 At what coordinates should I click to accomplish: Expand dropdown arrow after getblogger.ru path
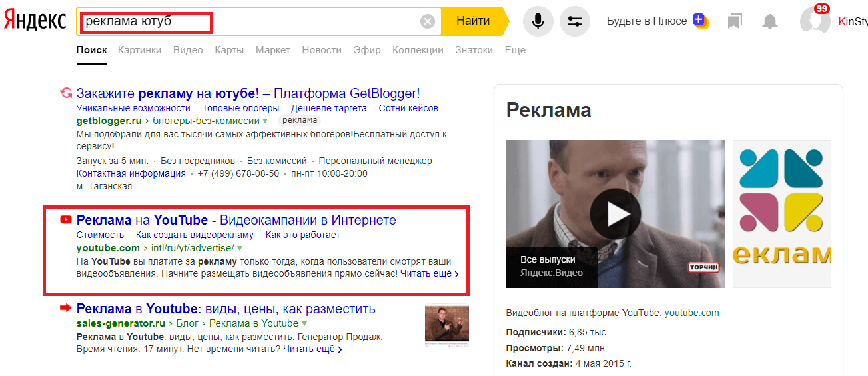click(265, 121)
